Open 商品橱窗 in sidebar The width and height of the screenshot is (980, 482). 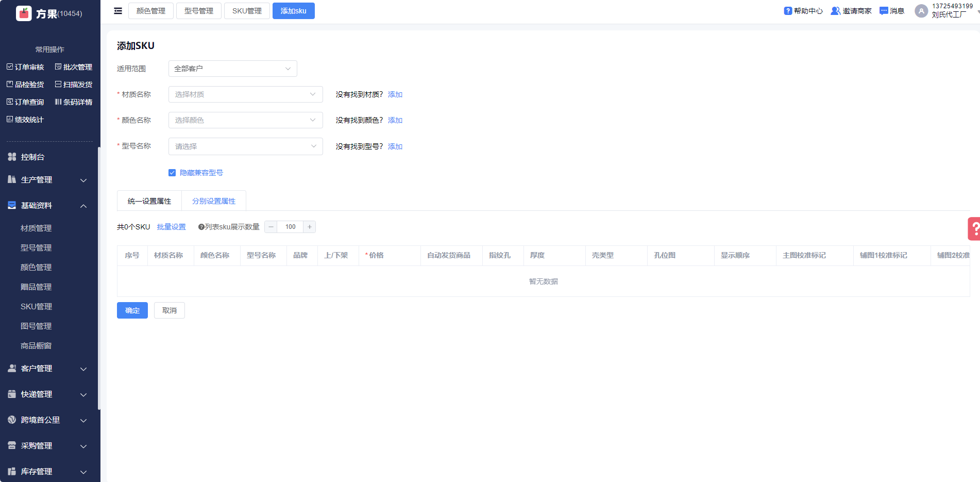[36, 345]
